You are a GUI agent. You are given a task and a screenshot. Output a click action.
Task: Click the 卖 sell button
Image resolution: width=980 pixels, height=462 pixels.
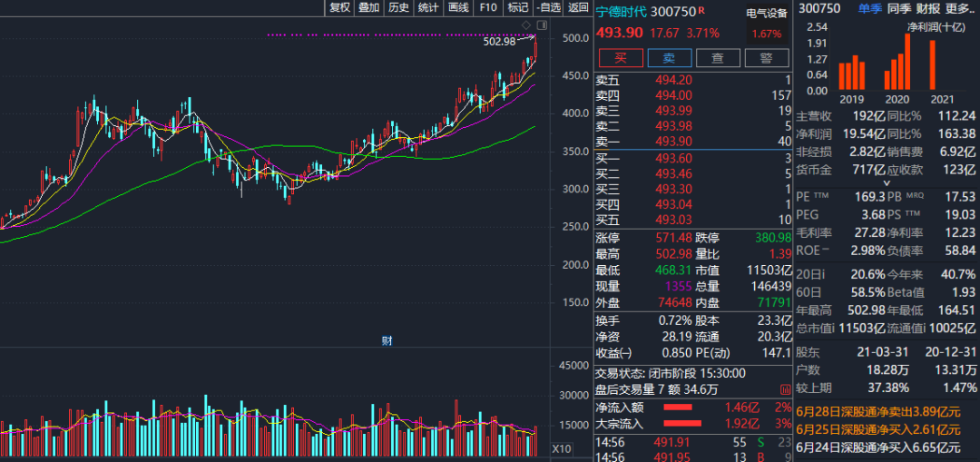pos(669,58)
